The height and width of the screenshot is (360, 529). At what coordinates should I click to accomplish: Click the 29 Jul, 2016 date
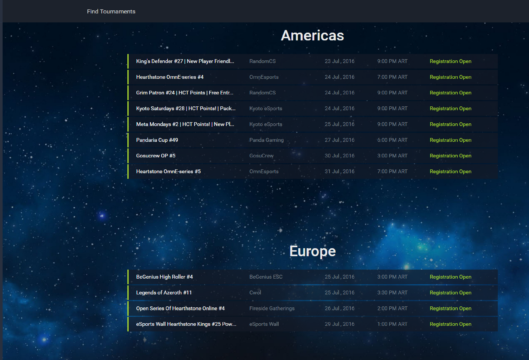click(x=339, y=324)
